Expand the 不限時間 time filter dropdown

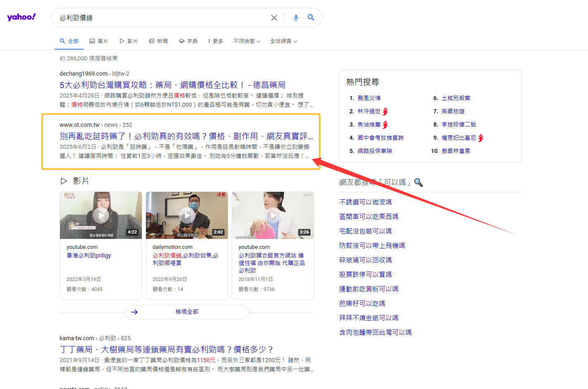tap(247, 41)
